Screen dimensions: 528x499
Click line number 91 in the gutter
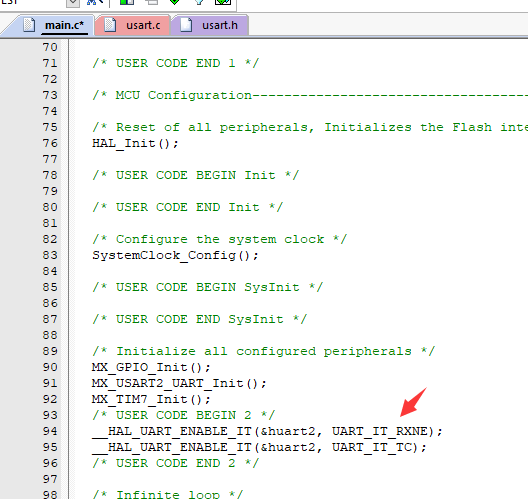50,384
